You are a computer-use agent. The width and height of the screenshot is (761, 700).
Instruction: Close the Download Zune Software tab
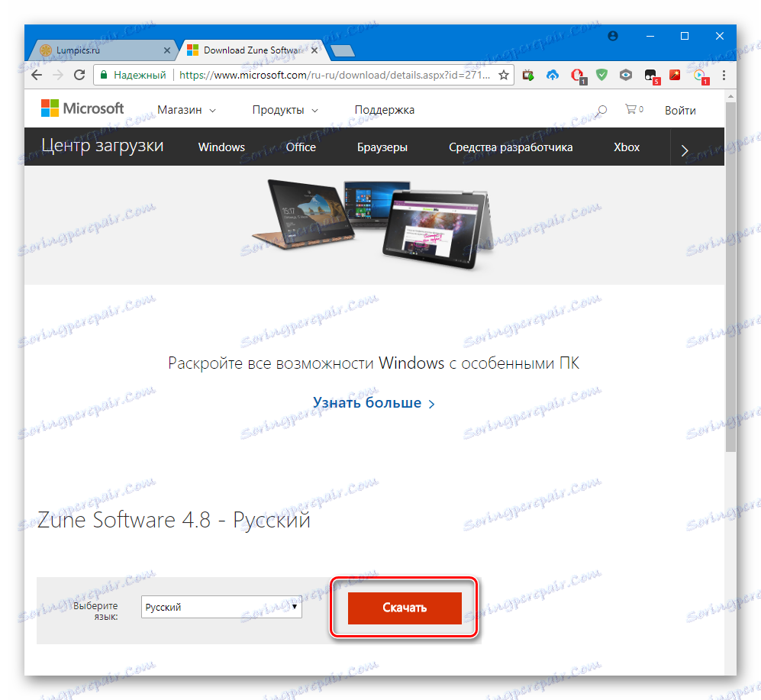pos(314,50)
